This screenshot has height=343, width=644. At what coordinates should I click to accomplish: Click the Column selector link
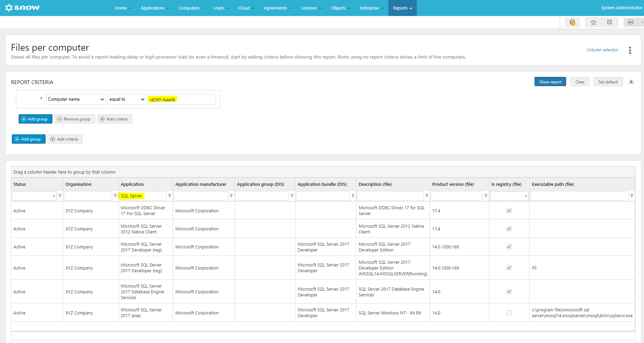(x=602, y=50)
